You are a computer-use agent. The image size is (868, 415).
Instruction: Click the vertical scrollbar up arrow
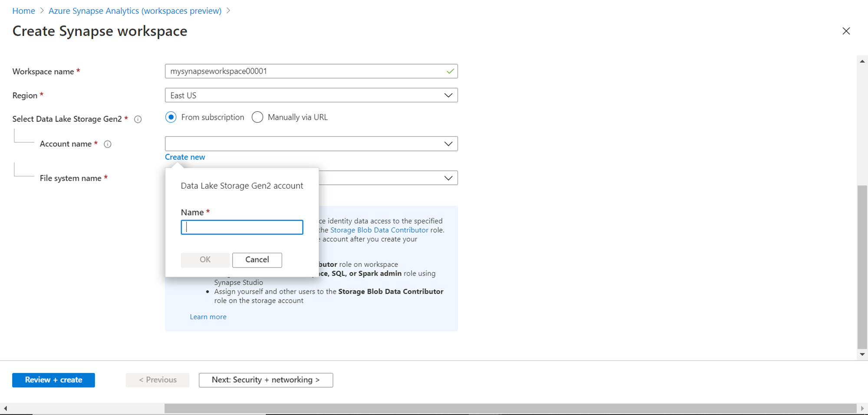pos(862,61)
